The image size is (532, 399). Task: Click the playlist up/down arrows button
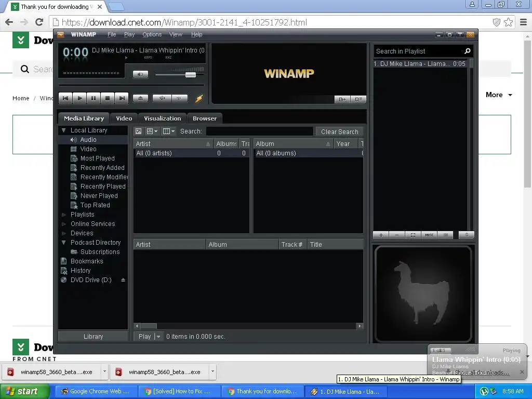click(467, 235)
